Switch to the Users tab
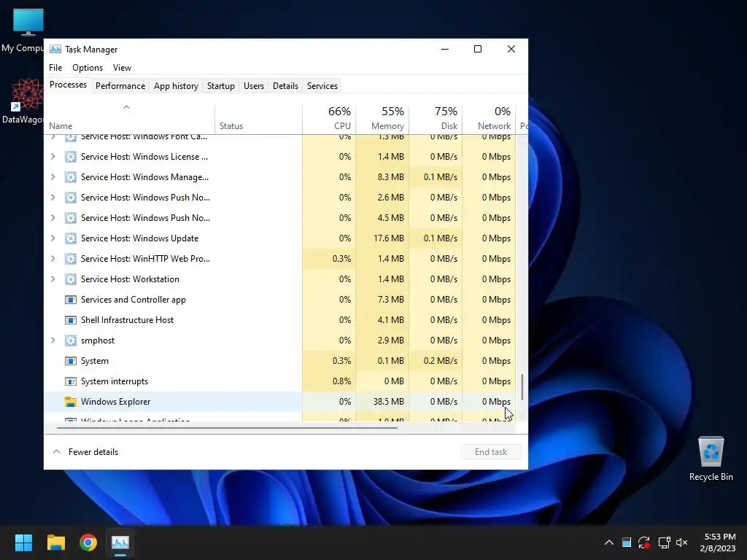The width and height of the screenshot is (747, 560). pos(253,86)
